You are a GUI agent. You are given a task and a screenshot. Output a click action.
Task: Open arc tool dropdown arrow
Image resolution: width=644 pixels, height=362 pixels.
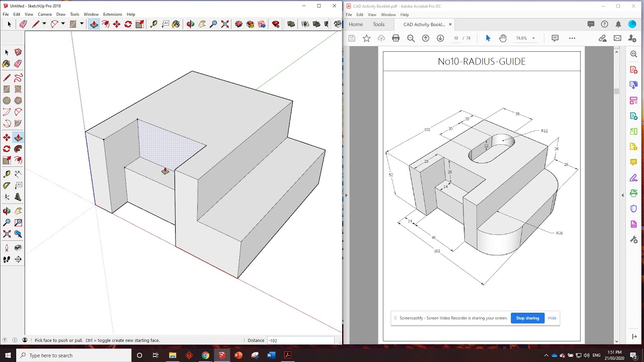click(x=63, y=24)
